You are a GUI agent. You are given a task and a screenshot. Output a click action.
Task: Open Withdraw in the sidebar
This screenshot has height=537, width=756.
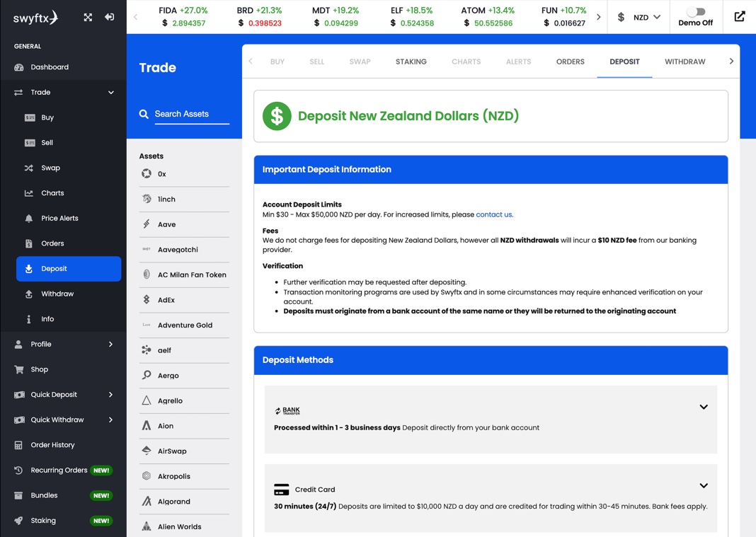69,294
